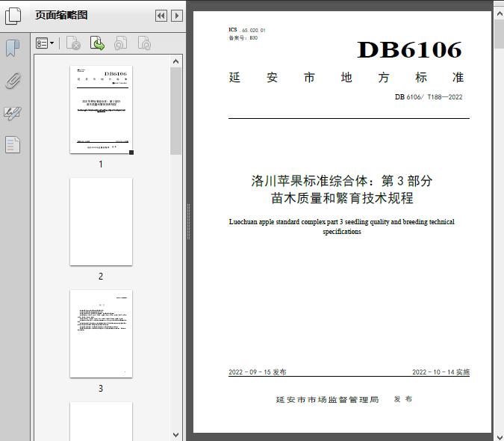
Task: Click document view scroll up arrow
Action: tap(500, 13)
